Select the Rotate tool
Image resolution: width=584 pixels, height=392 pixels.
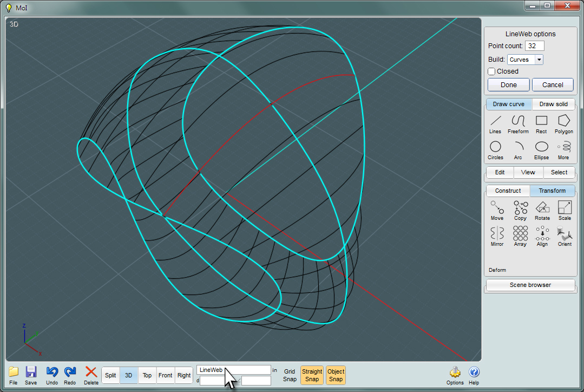pos(542,211)
